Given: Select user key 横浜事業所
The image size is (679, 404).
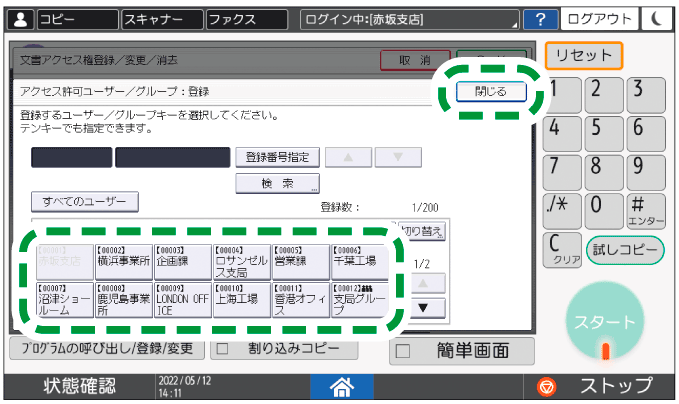Looking at the screenshot, I should (124, 262).
